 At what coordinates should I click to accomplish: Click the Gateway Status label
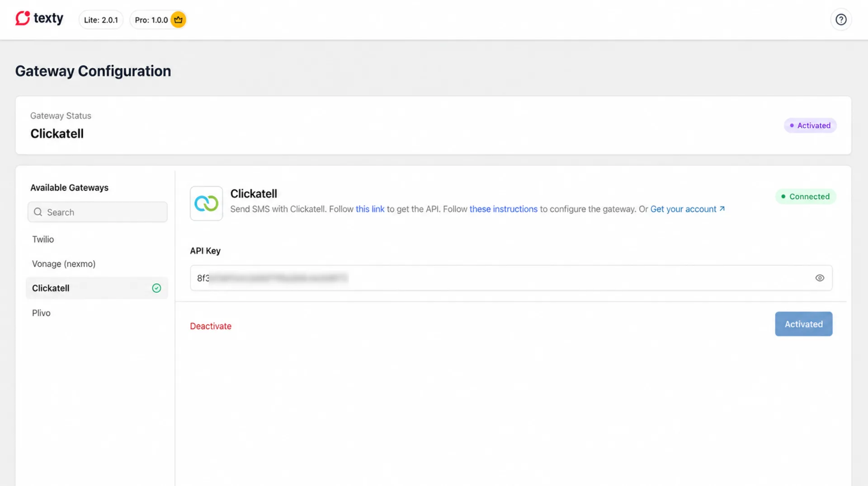coord(61,116)
